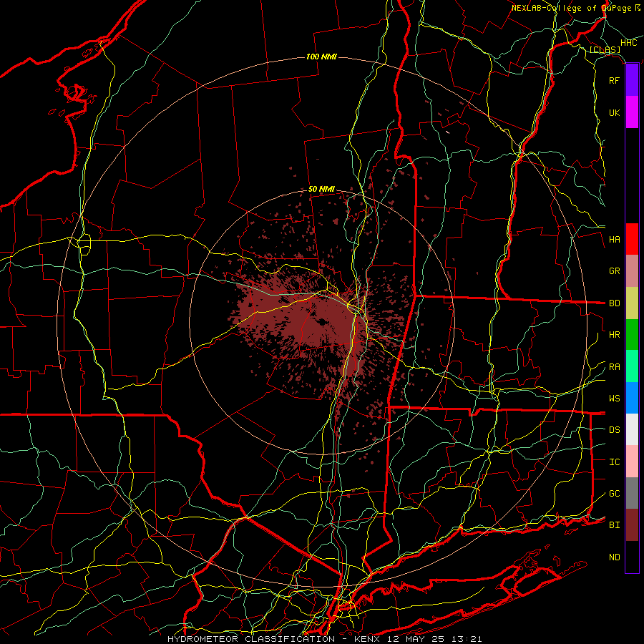Screen dimensions: 644x644
Task: Click the 'IC' legend label
Action: [x=614, y=462]
